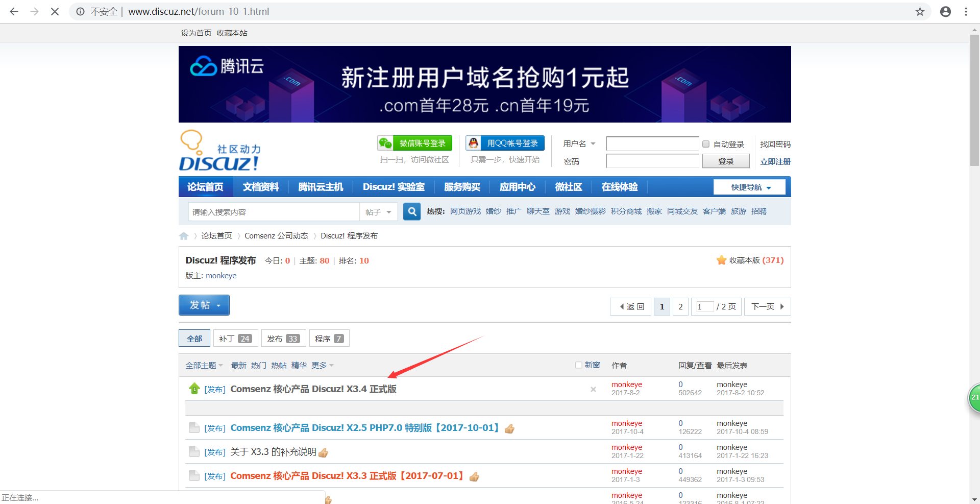Image resolution: width=980 pixels, height=504 pixels.
Task: Open 在线体验 nav item
Action: tap(620, 187)
